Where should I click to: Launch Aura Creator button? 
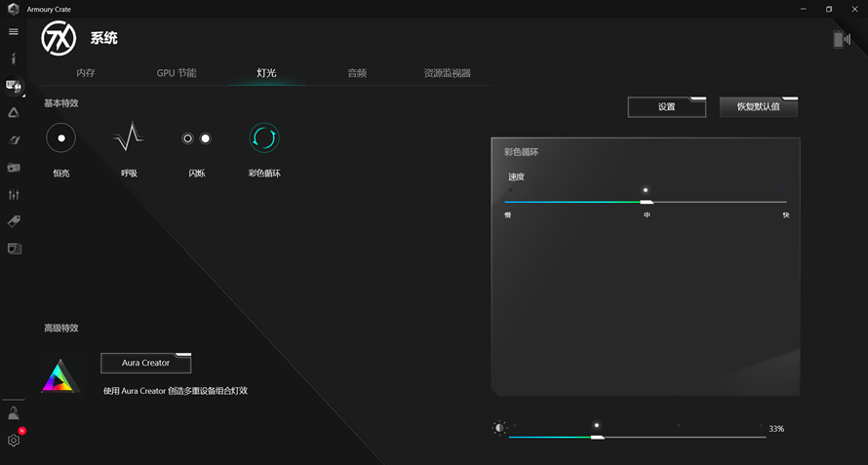pos(145,363)
